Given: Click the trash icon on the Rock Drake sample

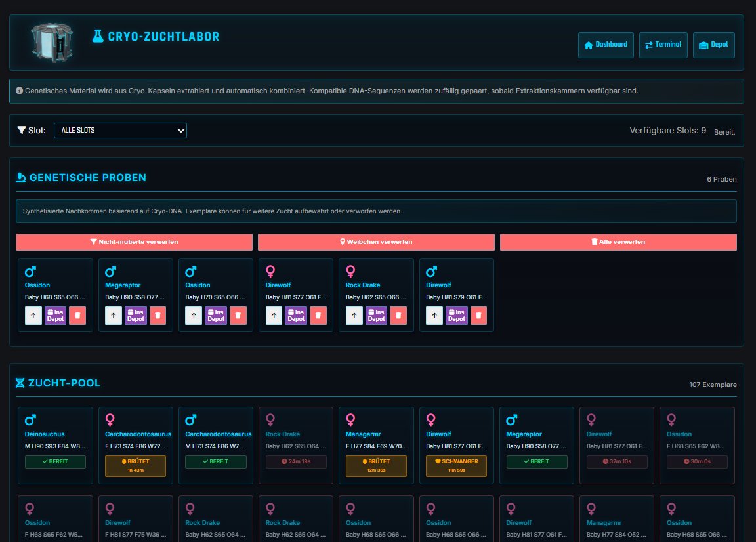Looking at the screenshot, I should click(x=398, y=316).
